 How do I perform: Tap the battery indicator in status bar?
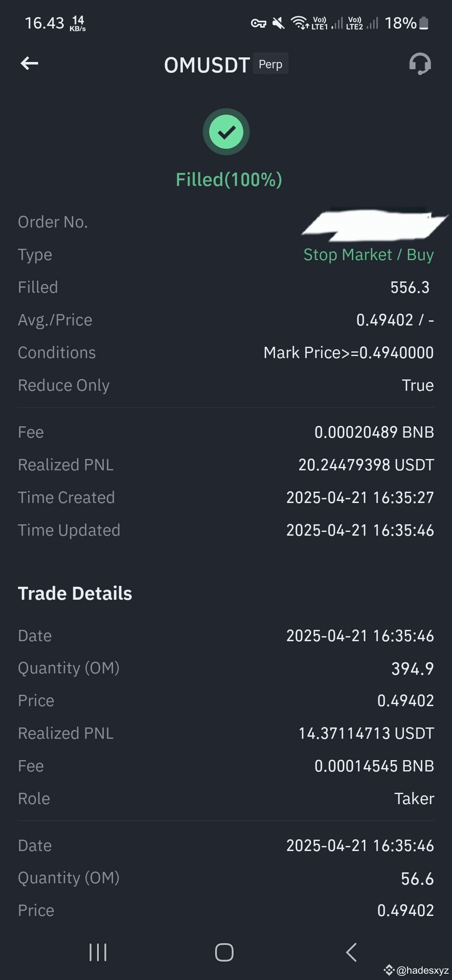(x=424, y=23)
